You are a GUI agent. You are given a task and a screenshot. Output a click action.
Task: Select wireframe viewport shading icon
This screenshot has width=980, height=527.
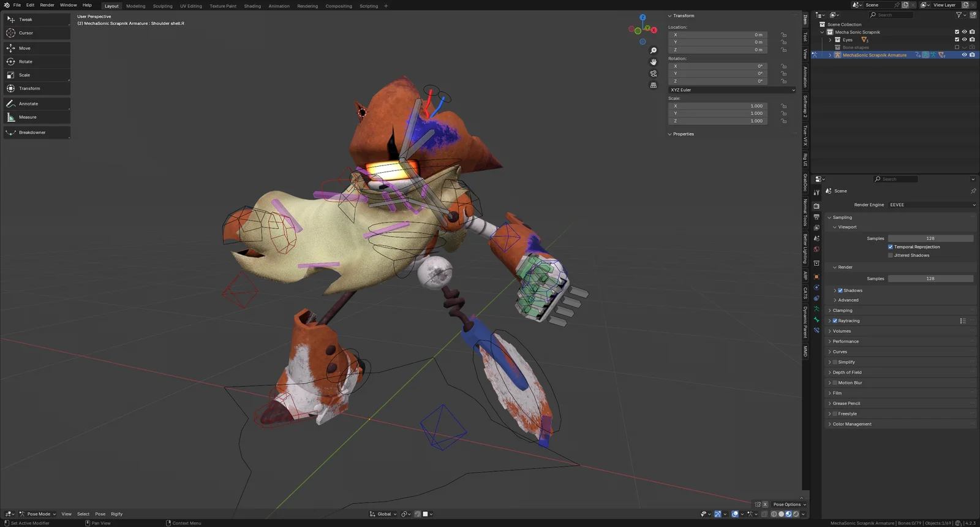coord(774,514)
